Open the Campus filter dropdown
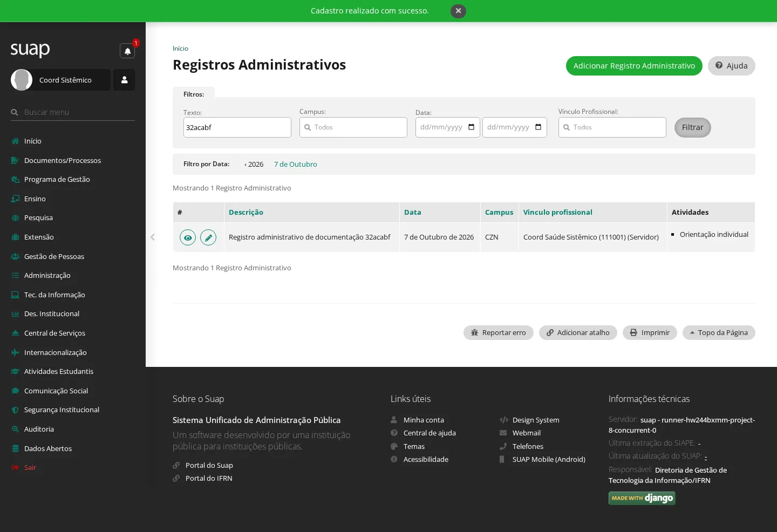 point(353,127)
